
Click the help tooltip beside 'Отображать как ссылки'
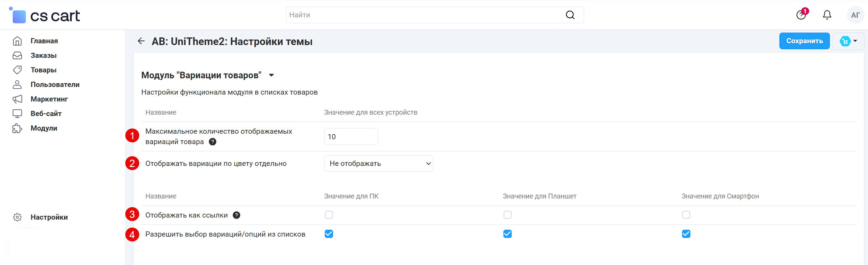(236, 215)
